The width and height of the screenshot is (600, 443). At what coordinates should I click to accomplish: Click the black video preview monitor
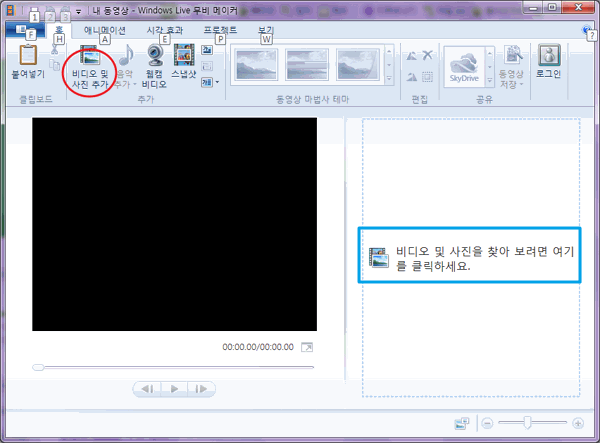(174, 224)
